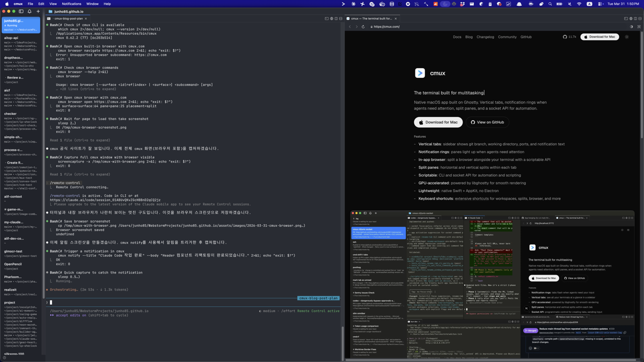Open the cmux app screenshot image on the page

point(492,284)
